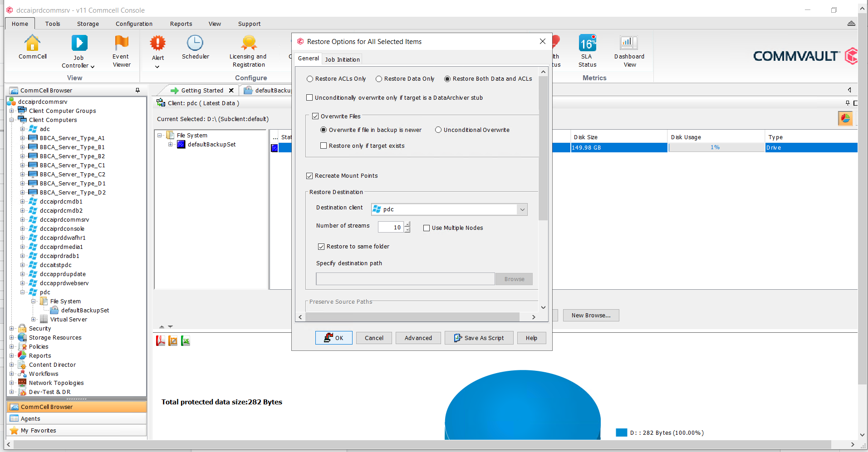
Task: Open the Tools ribbon tab
Action: click(x=53, y=24)
